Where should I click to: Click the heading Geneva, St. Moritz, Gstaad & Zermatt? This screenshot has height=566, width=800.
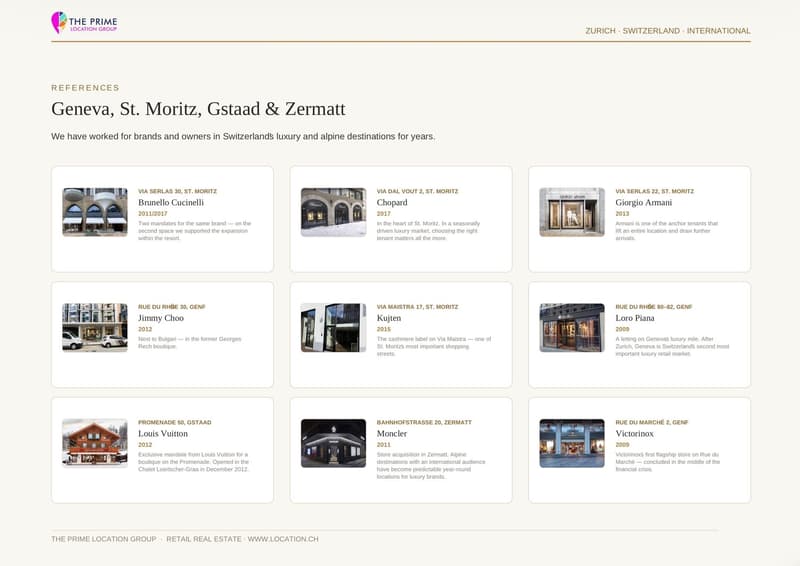pyautogui.click(x=198, y=109)
